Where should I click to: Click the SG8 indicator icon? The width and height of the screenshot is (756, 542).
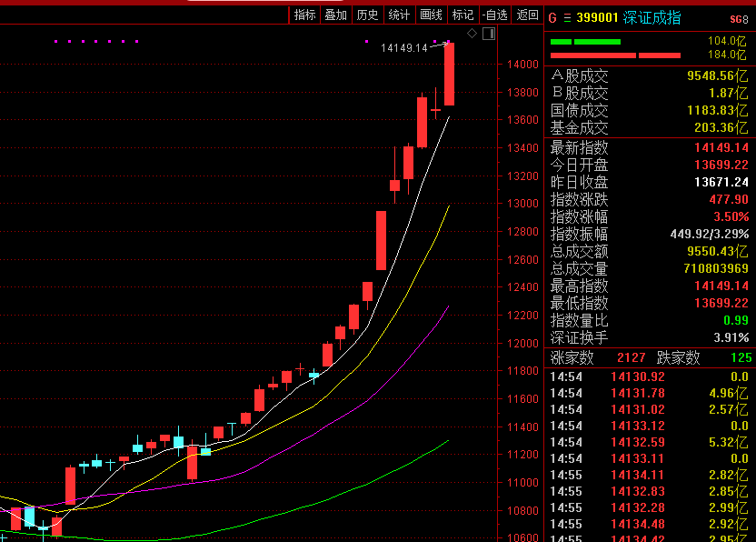point(739,19)
